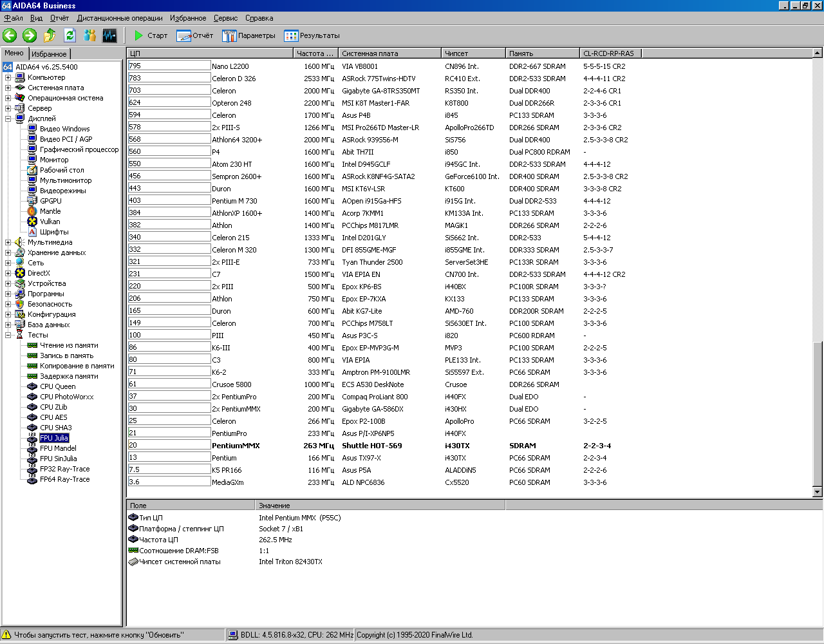
Task: Go up one level with folder-arrow icon
Action: click(x=50, y=35)
